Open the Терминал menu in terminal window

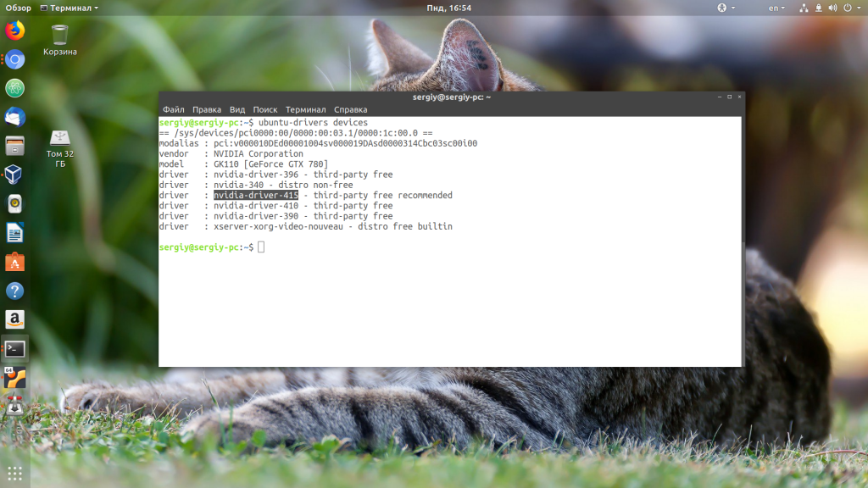(x=305, y=109)
